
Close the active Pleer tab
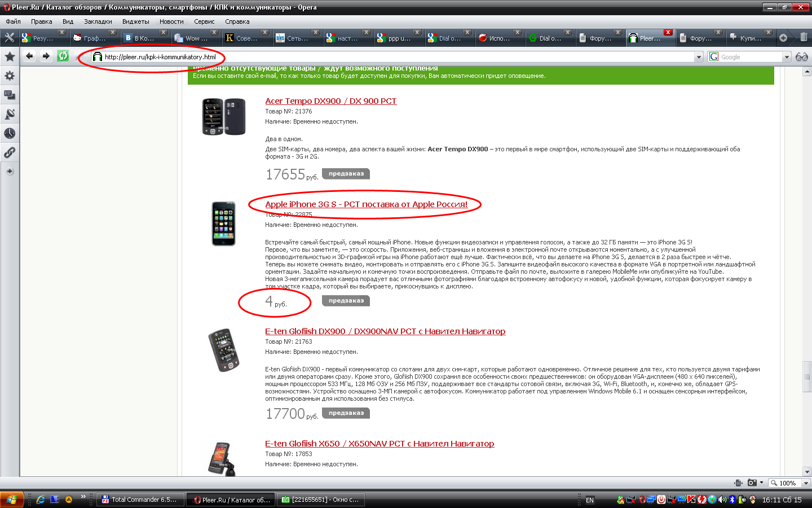[x=668, y=32]
